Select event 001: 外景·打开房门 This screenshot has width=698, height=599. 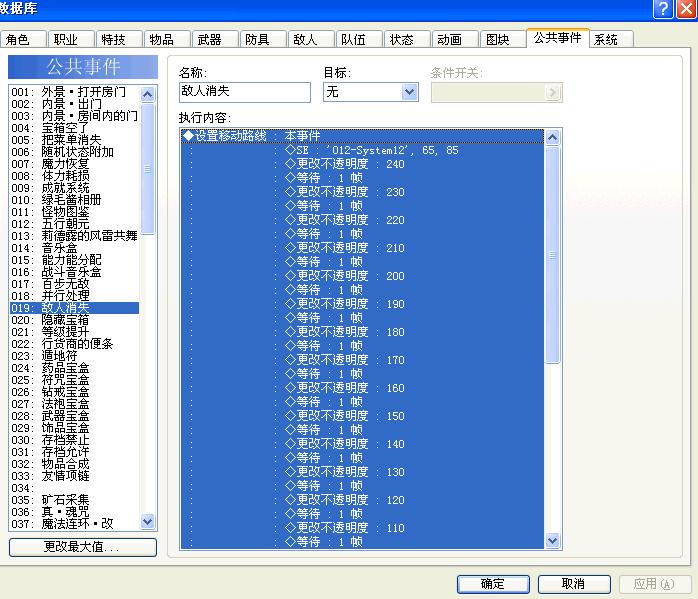click(74, 92)
